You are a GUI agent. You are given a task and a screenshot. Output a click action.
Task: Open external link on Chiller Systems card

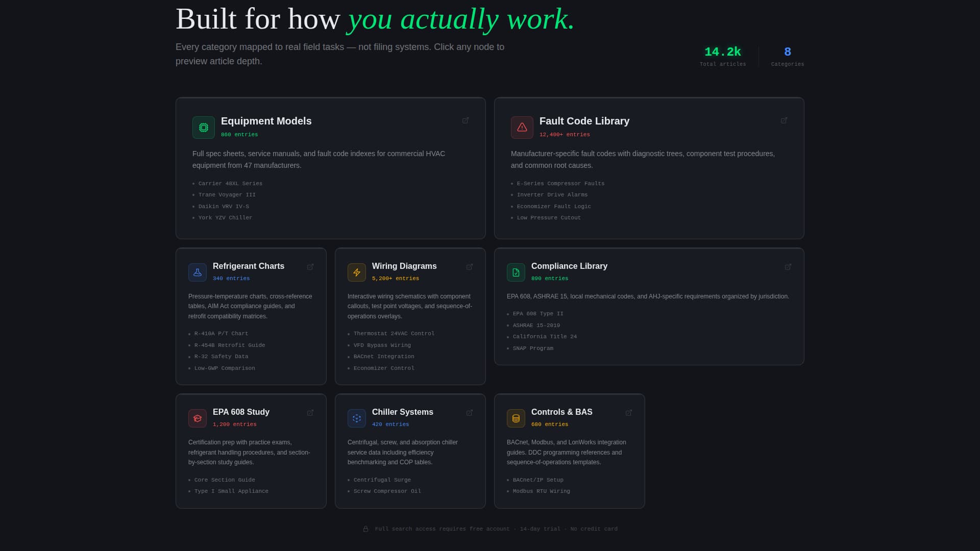pos(470,413)
